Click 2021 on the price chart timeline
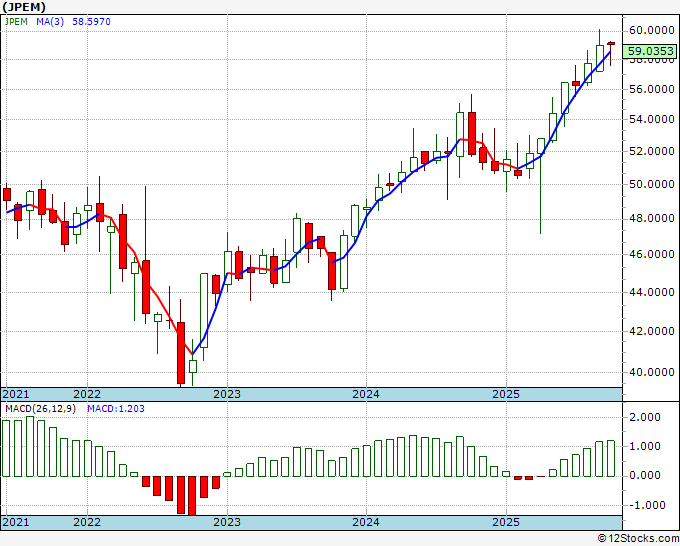Image resolution: width=680 pixels, height=546 pixels. tap(16, 394)
